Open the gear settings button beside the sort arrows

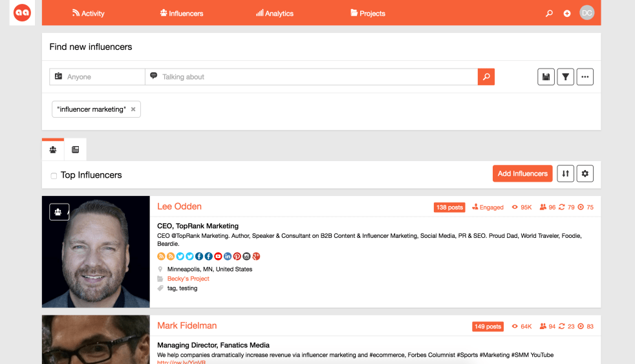click(x=585, y=173)
